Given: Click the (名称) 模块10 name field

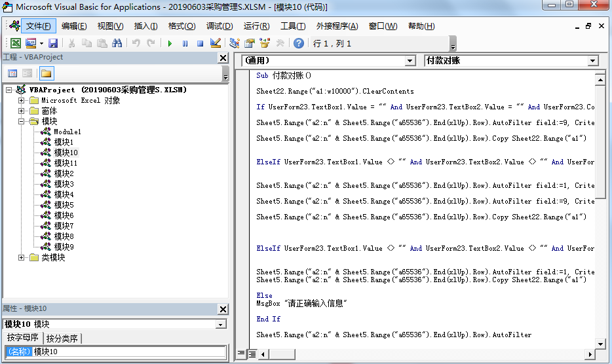Looking at the screenshot, I should point(116,352).
